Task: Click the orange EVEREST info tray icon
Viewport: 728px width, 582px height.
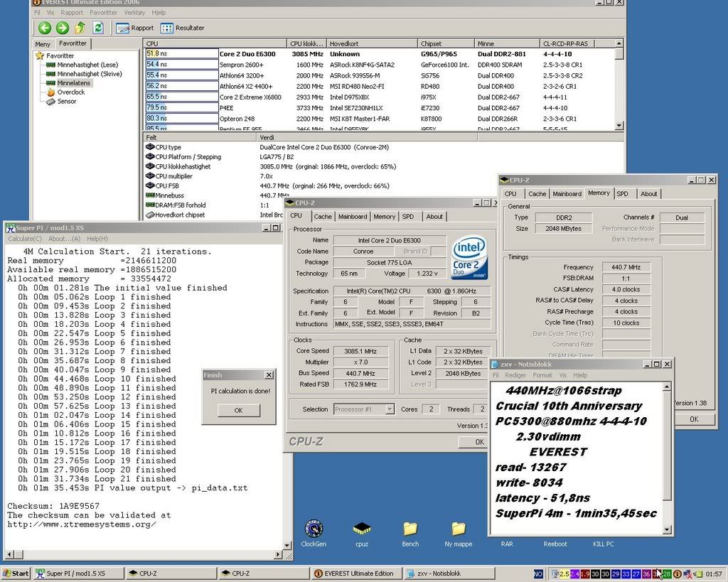Action: click(677, 574)
